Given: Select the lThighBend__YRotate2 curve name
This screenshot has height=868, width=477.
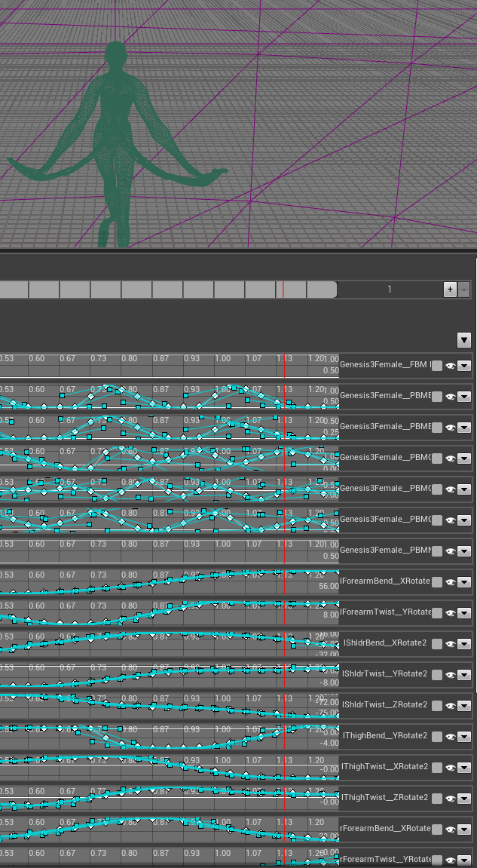Looking at the screenshot, I should (x=385, y=736).
